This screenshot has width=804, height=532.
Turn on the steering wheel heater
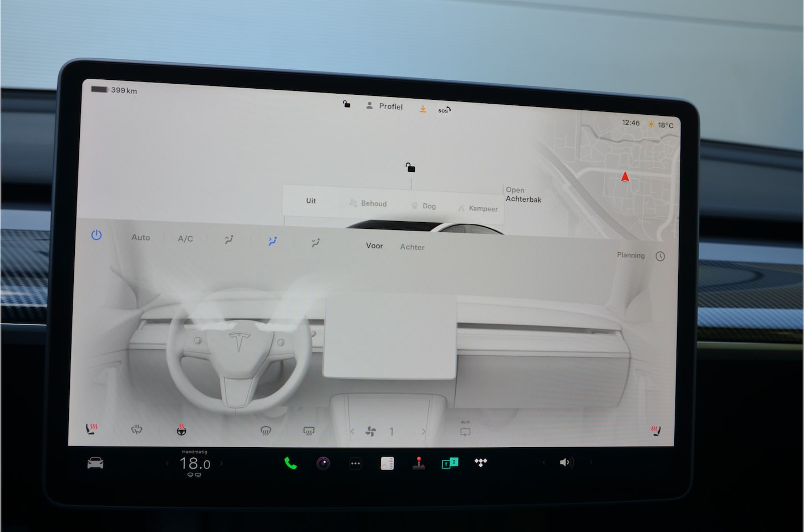click(181, 429)
